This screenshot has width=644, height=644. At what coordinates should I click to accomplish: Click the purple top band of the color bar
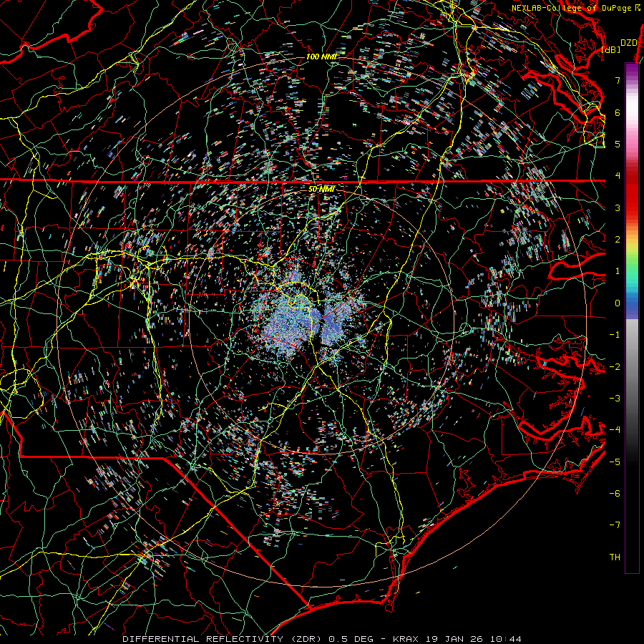[632, 71]
